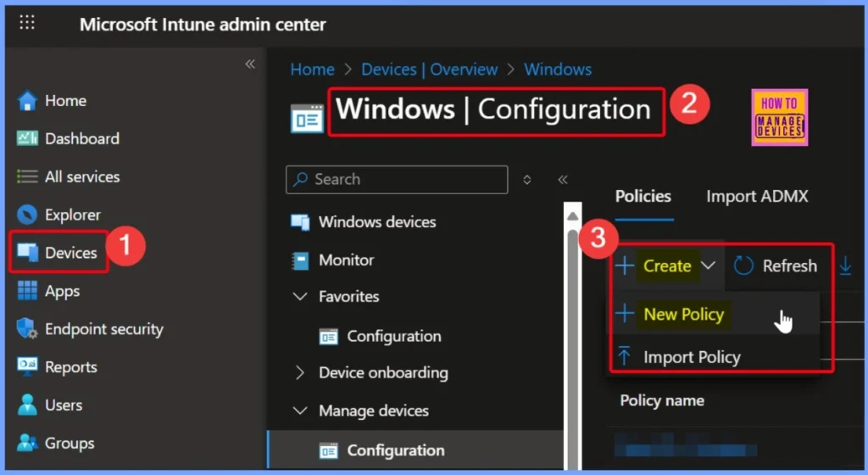The image size is (868, 475).
Task: Click the blade menu scrollbar up arrow
Action: coord(573,216)
